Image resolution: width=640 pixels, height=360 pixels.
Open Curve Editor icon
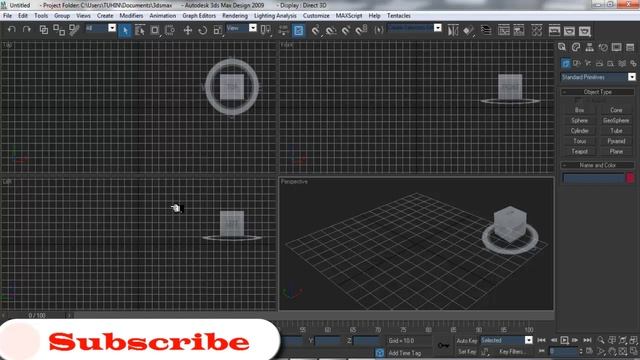pyautogui.click(x=504, y=30)
